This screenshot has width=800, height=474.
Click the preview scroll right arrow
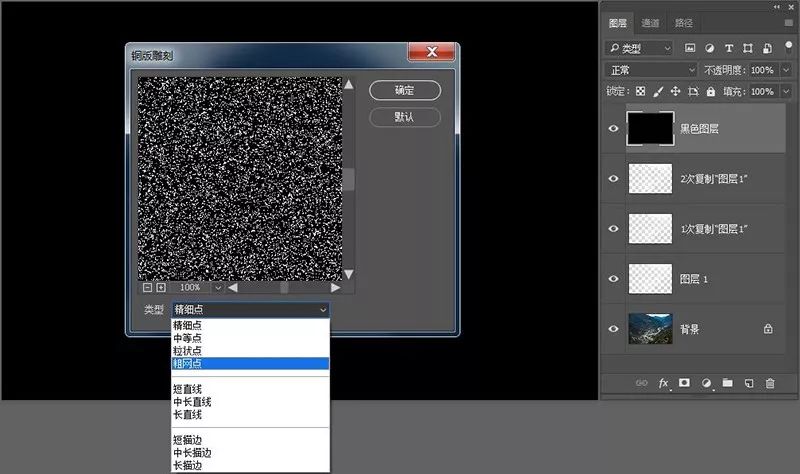click(335, 288)
